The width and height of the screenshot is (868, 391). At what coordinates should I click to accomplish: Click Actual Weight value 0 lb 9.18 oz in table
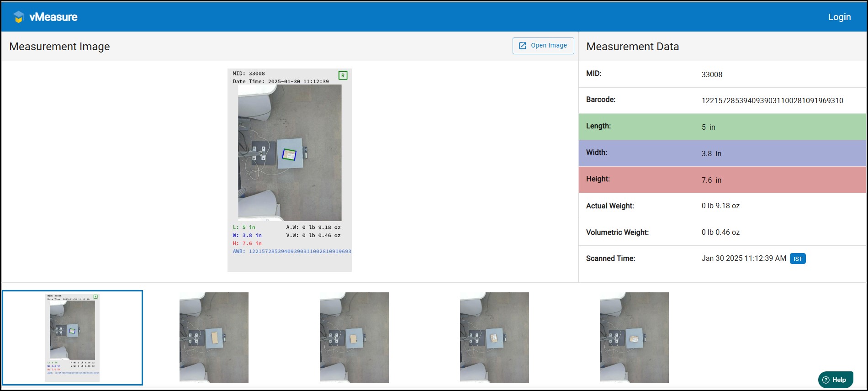click(x=720, y=206)
